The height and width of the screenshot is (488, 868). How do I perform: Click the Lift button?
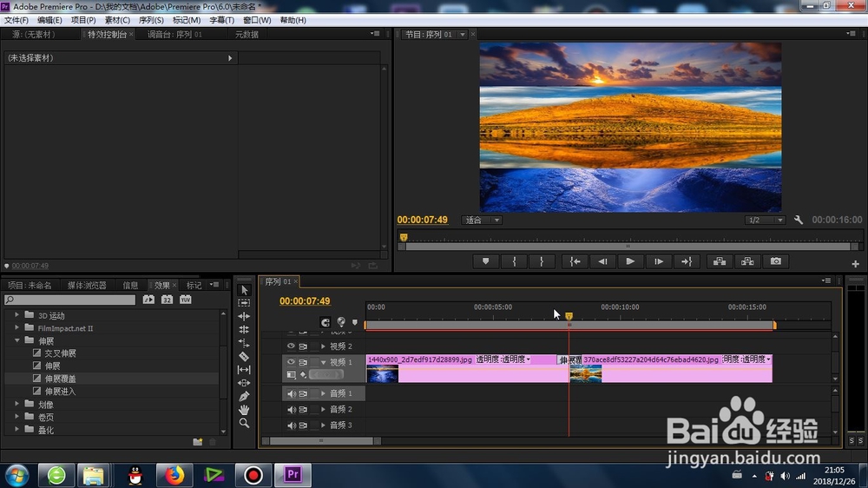tap(720, 261)
